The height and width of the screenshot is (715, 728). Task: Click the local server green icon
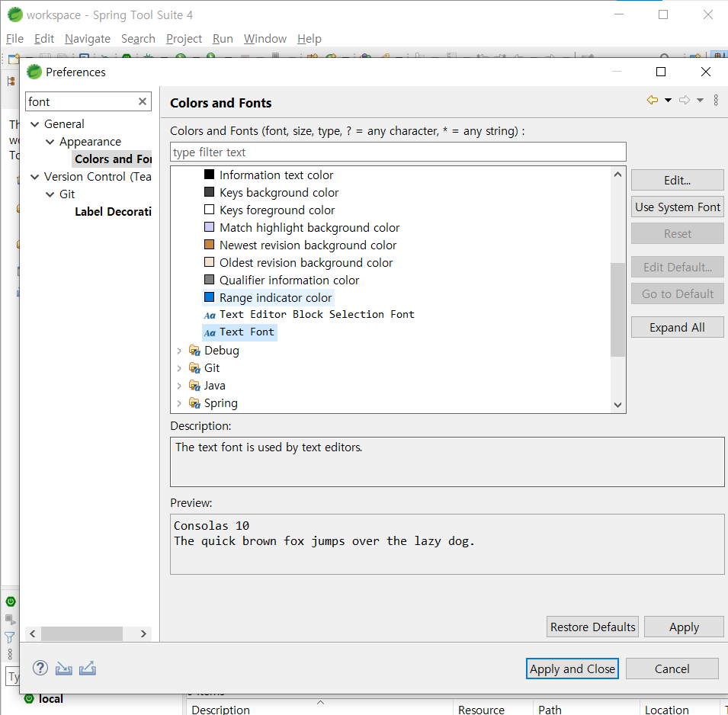[x=29, y=698]
